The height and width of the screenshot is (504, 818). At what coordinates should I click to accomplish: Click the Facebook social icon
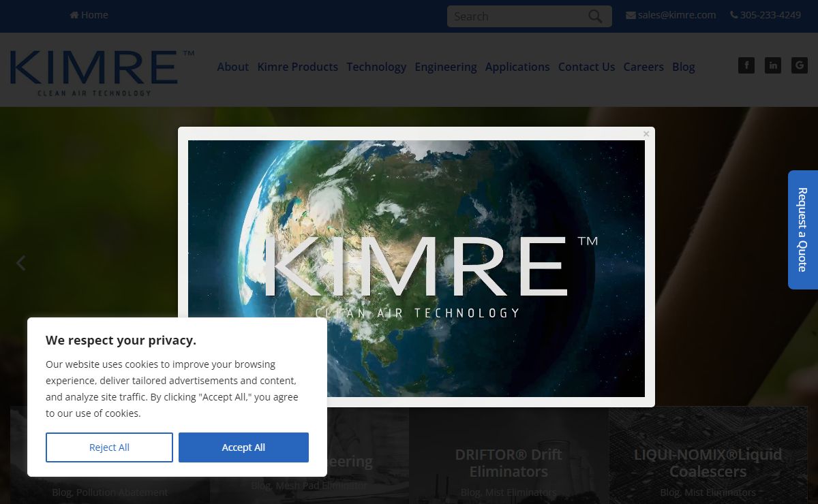[746, 65]
